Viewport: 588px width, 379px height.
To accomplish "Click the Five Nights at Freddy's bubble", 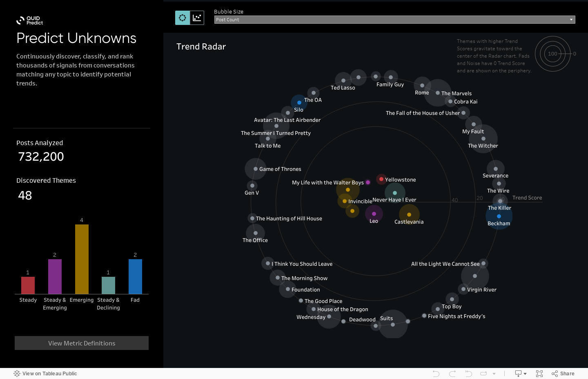I will [x=424, y=316].
